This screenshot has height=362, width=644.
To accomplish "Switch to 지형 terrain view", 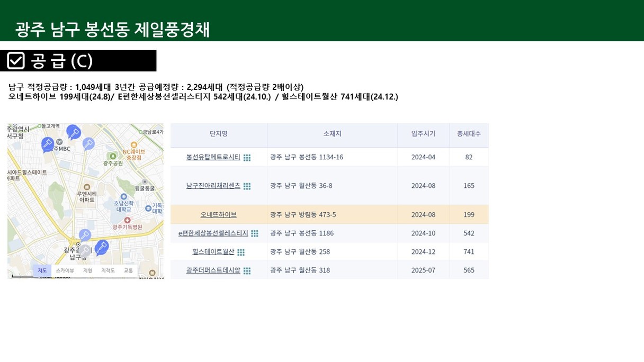I will click(88, 270).
